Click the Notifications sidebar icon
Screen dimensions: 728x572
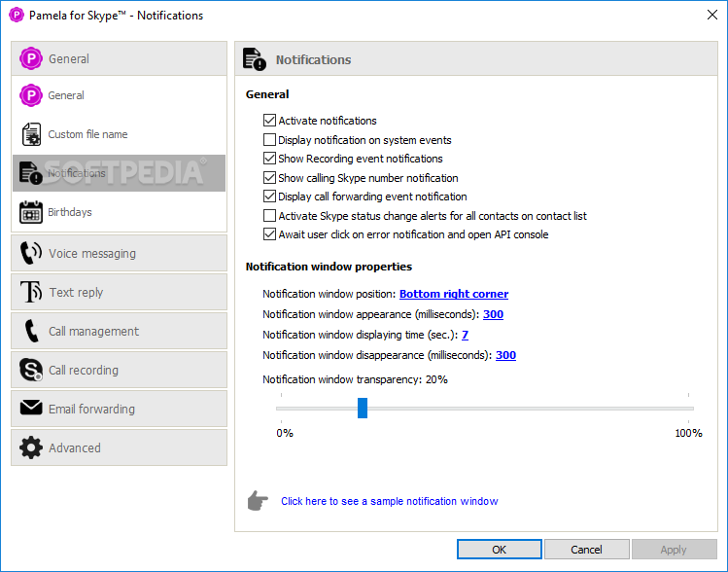[x=31, y=173]
